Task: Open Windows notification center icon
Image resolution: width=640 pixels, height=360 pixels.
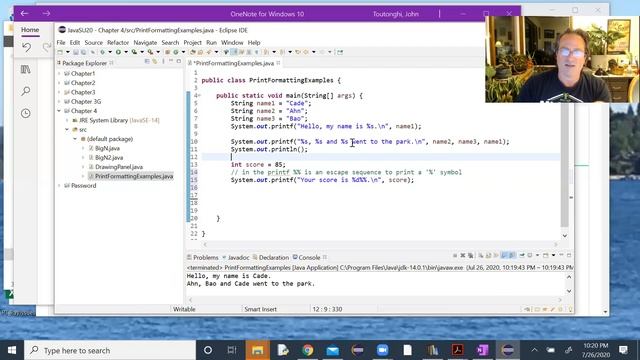Action: (x=623, y=350)
